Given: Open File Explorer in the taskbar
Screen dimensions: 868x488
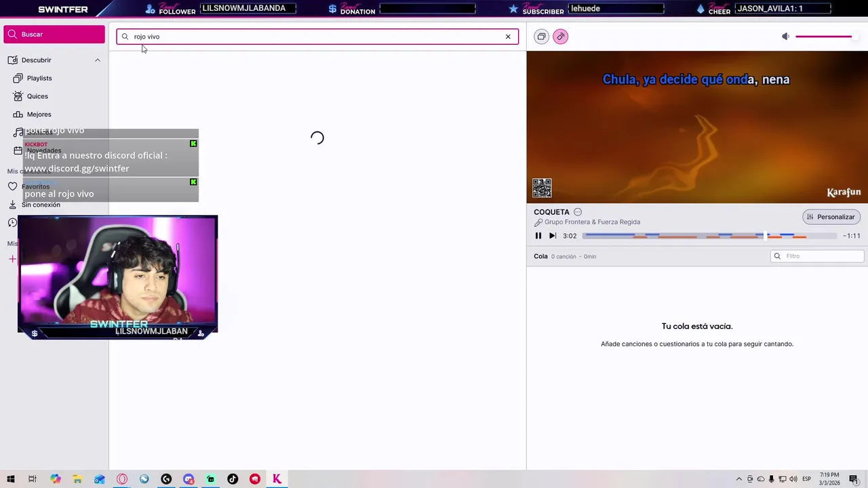Looking at the screenshot, I should 77,479.
